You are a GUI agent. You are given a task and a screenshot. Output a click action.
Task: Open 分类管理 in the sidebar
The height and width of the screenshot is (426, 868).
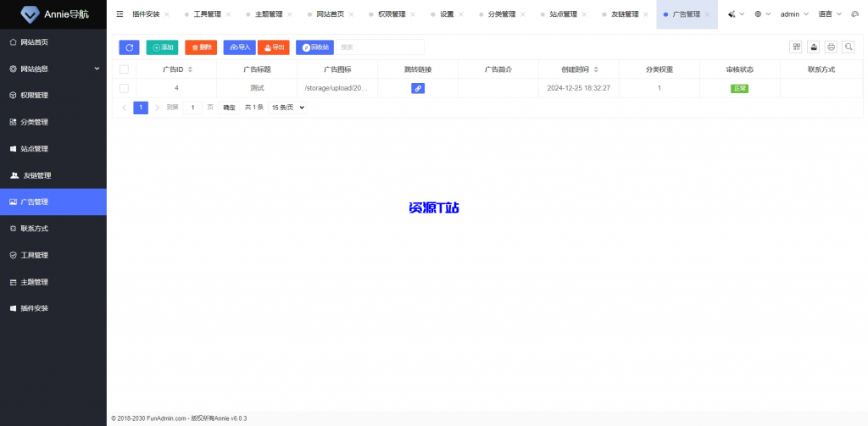(53, 122)
